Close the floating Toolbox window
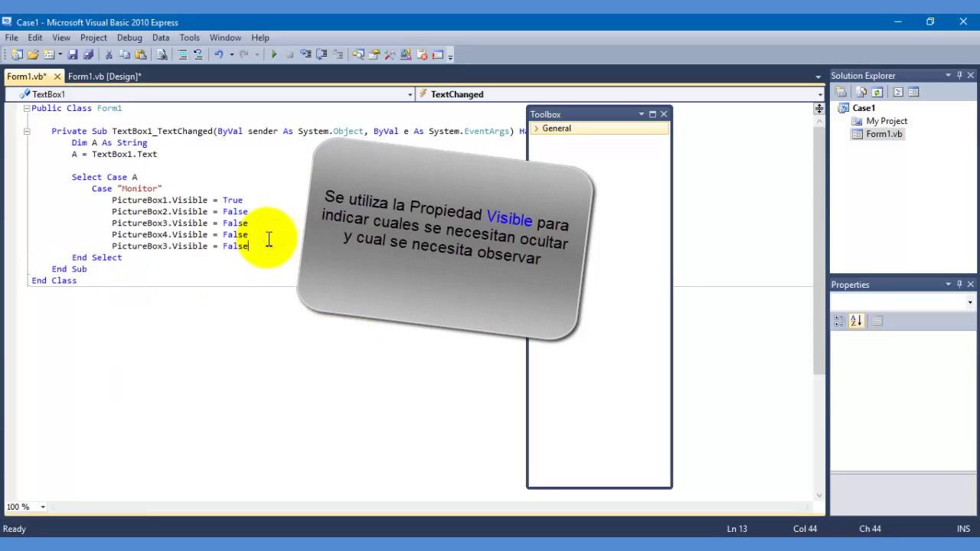 coord(664,114)
